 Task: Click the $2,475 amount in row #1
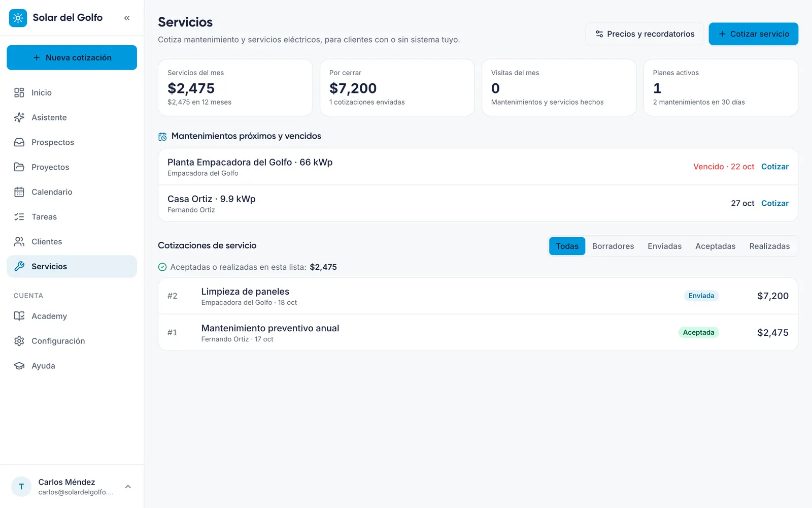point(772,333)
